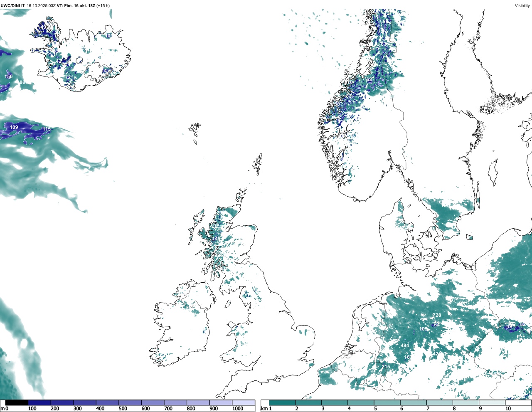Click the dark navy 100–200 m legend swatch
The height and width of the screenshot is (412, 532).
(39, 402)
